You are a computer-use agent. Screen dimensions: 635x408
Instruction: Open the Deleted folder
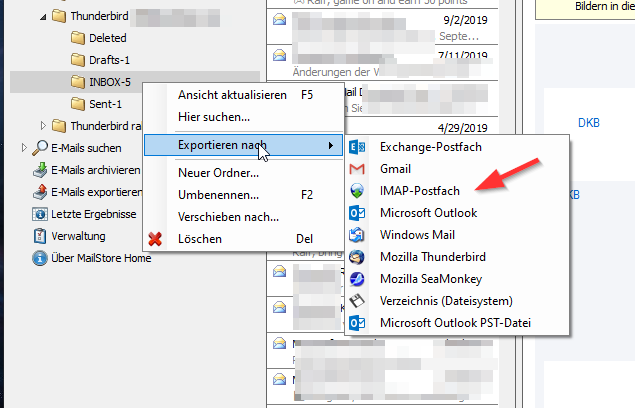coord(108,38)
